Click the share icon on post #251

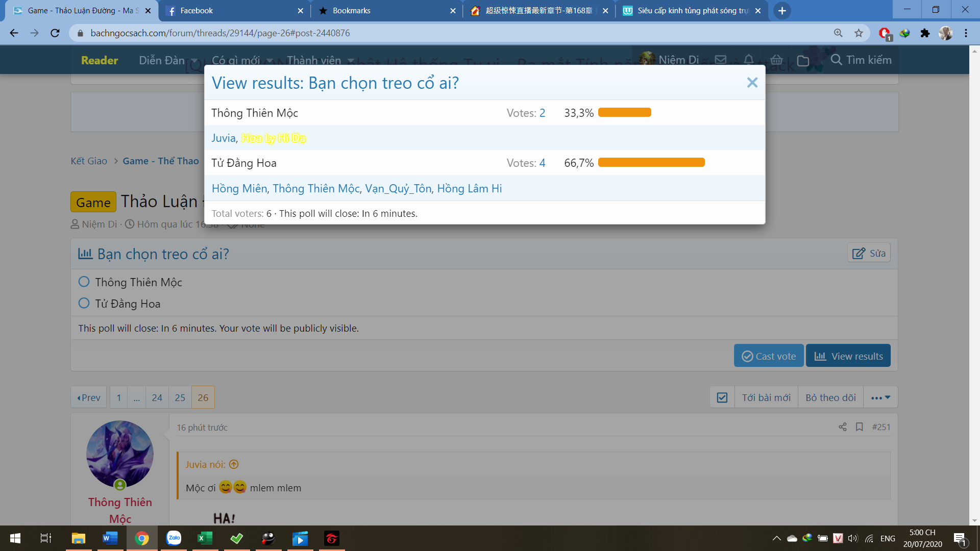click(842, 427)
